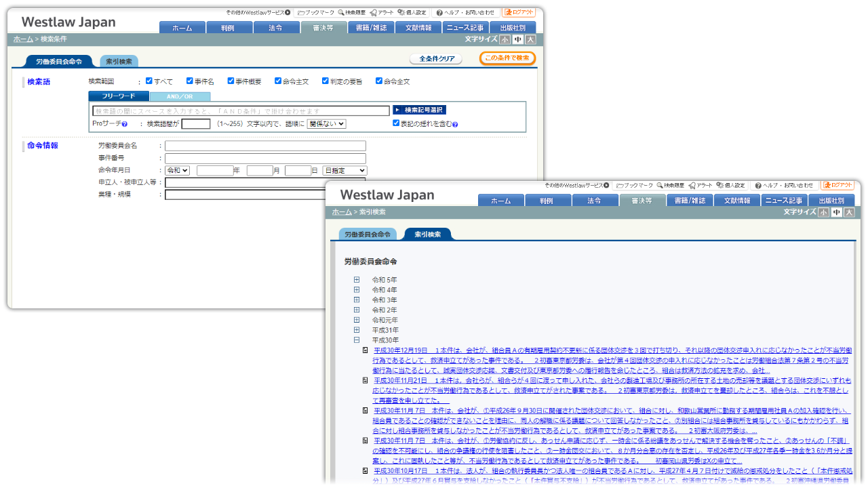Open the 令和 era dropdown

(177, 171)
